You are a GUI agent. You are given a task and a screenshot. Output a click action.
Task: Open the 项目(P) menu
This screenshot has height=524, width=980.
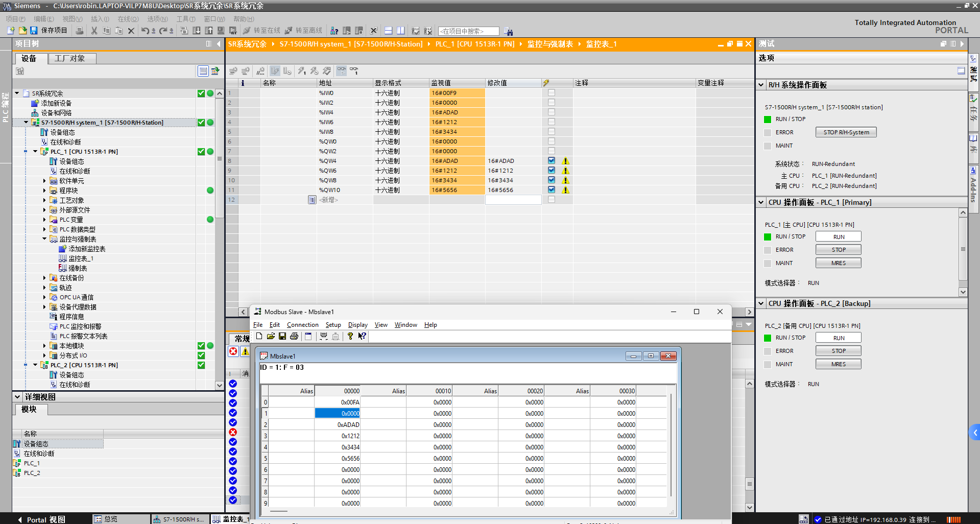(x=15, y=19)
